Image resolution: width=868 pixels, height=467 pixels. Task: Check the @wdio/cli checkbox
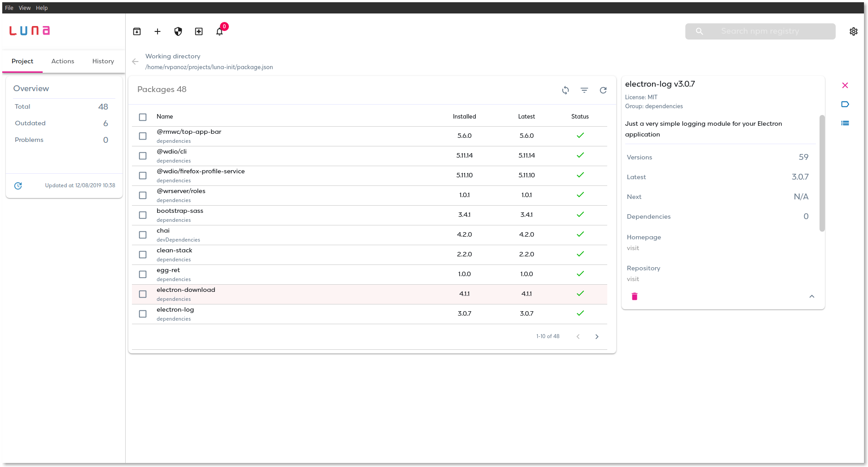(x=143, y=156)
